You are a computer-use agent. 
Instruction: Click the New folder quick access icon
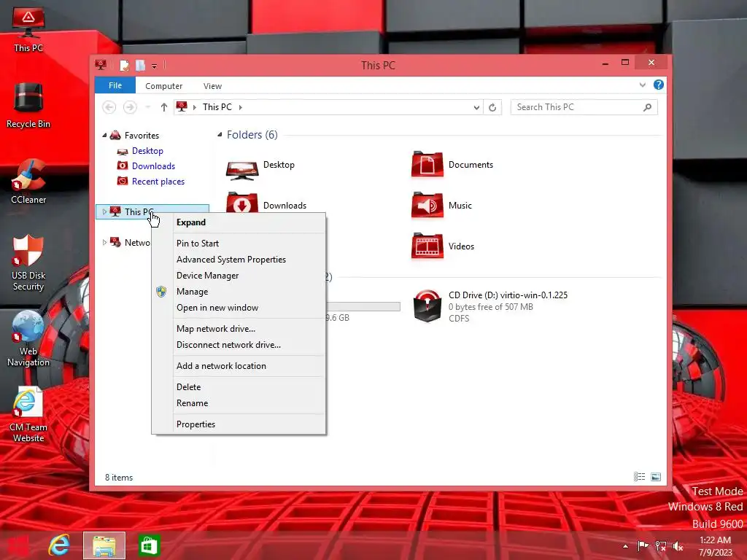[140, 65]
